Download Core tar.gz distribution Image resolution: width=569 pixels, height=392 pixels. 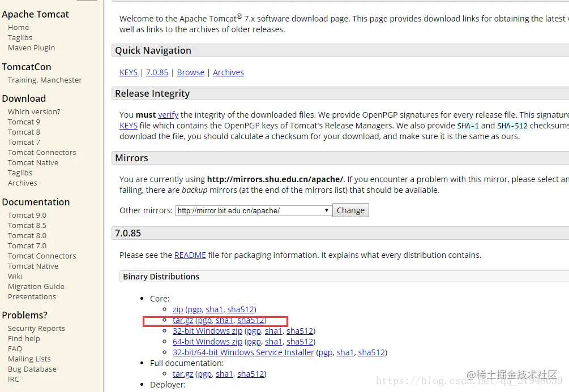pos(183,320)
